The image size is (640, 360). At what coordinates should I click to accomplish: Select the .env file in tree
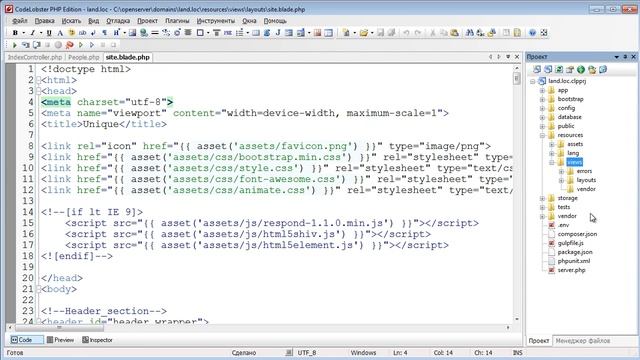[x=563, y=225]
